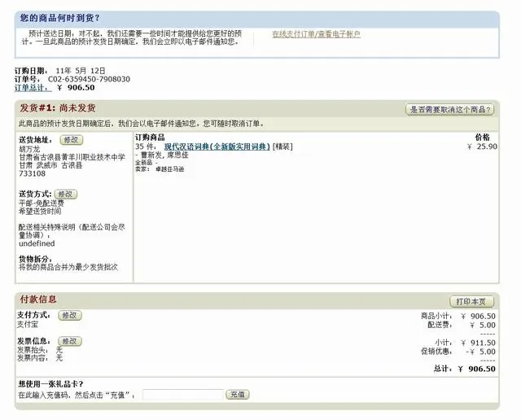
Task: Click the undefined delivery note text
Action: pos(37,243)
